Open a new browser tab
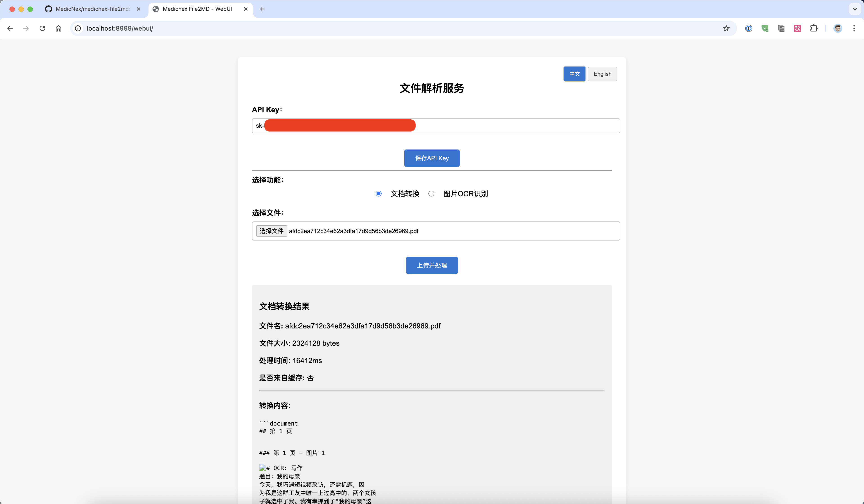 [262, 9]
